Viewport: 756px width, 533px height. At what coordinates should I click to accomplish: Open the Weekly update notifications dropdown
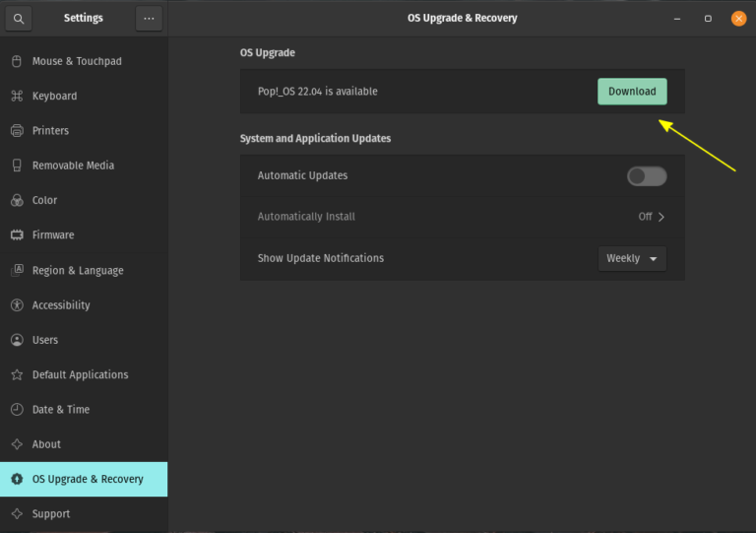[x=632, y=258]
